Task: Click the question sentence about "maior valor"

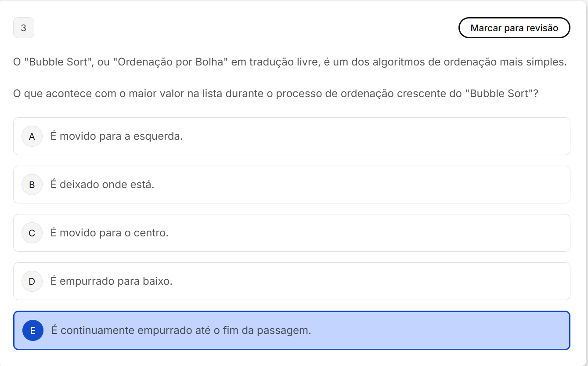Action: 276,94
